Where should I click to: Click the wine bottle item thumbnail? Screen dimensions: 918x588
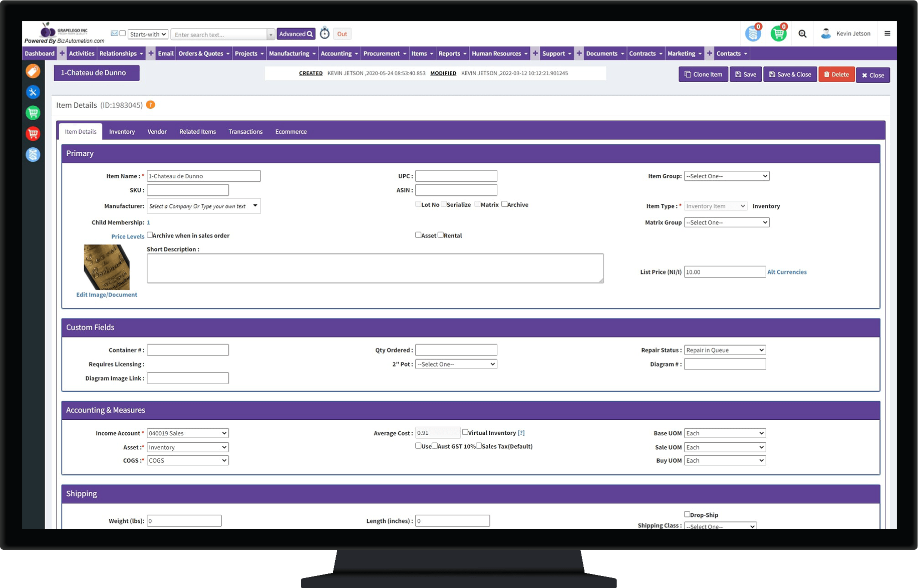[107, 267]
